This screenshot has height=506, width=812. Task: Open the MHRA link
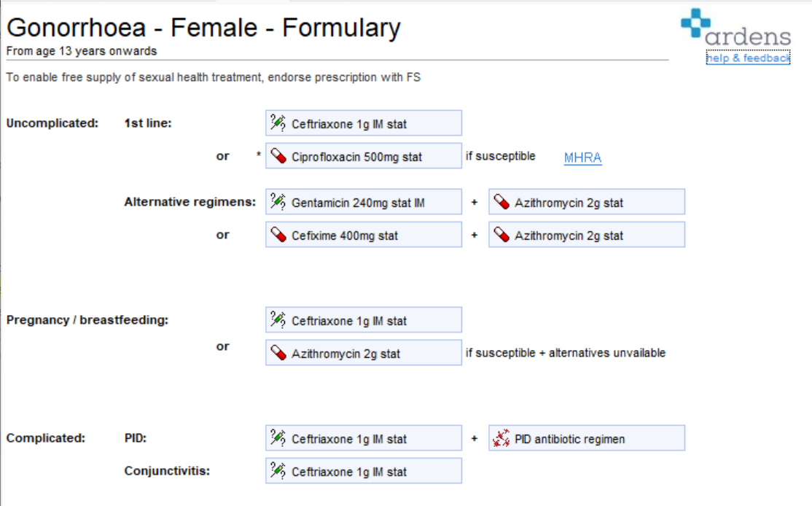(582, 157)
